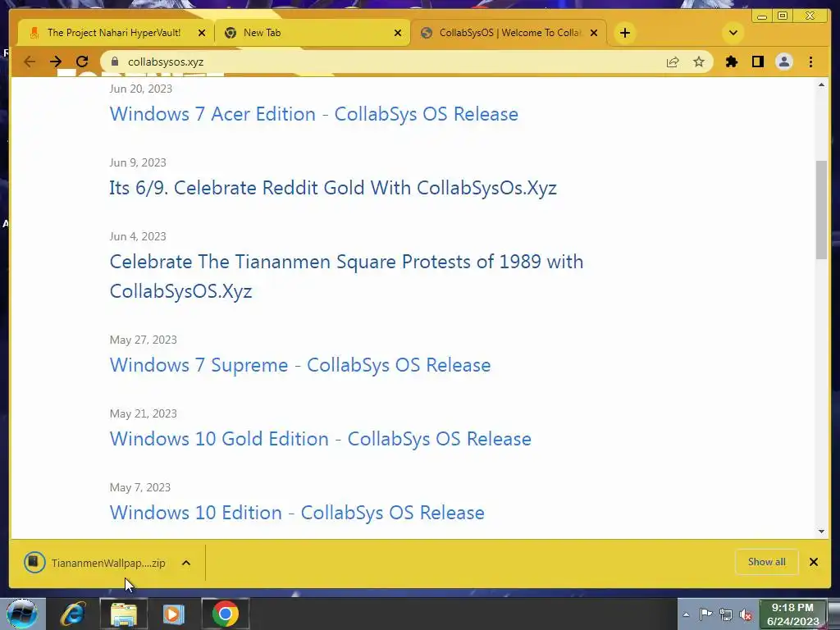
Task: Close the downloads bar
Action: click(813, 562)
